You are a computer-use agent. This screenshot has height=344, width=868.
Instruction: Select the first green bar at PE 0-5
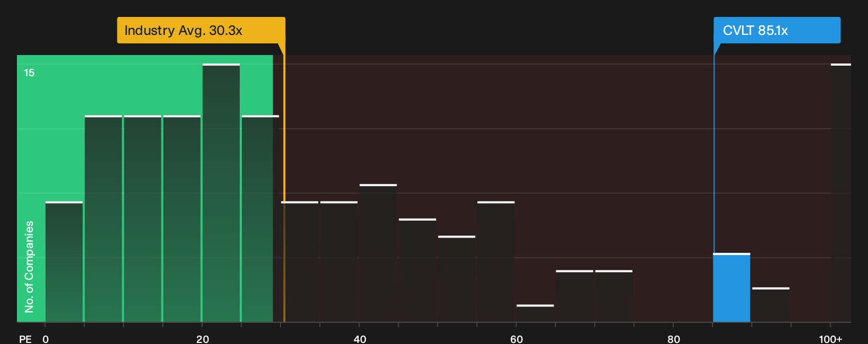[x=64, y=261]
